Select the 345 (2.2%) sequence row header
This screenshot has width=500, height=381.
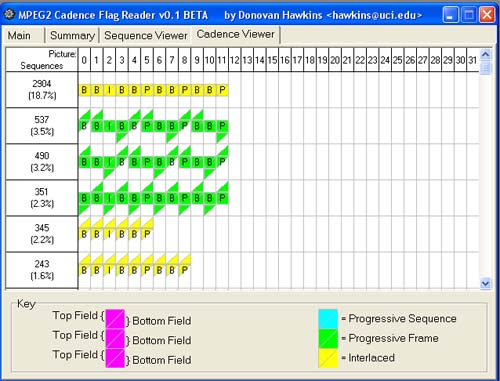[42, 234]
